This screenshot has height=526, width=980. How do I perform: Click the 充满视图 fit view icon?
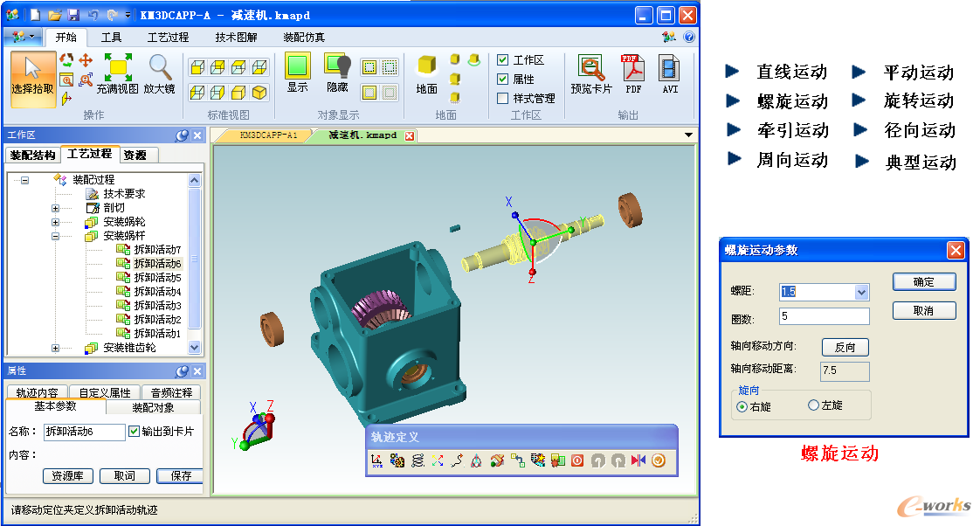pos(118,73)
